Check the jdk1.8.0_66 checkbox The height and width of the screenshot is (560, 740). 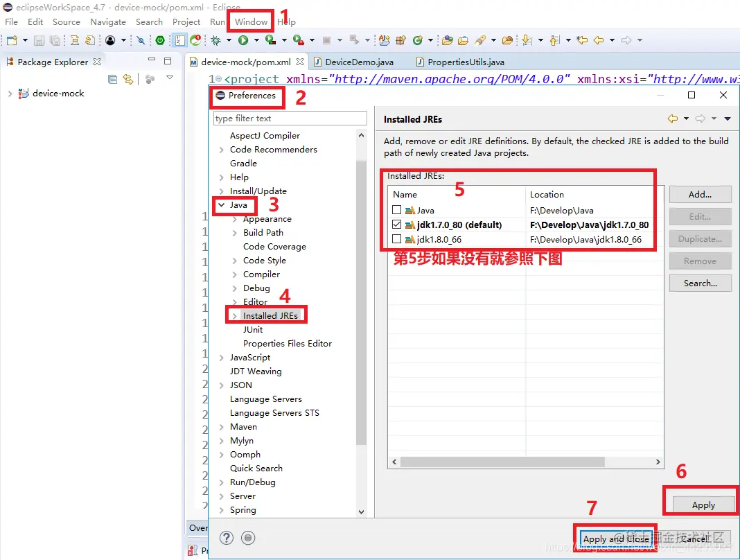pyautogui.click(x=396, y=239)
